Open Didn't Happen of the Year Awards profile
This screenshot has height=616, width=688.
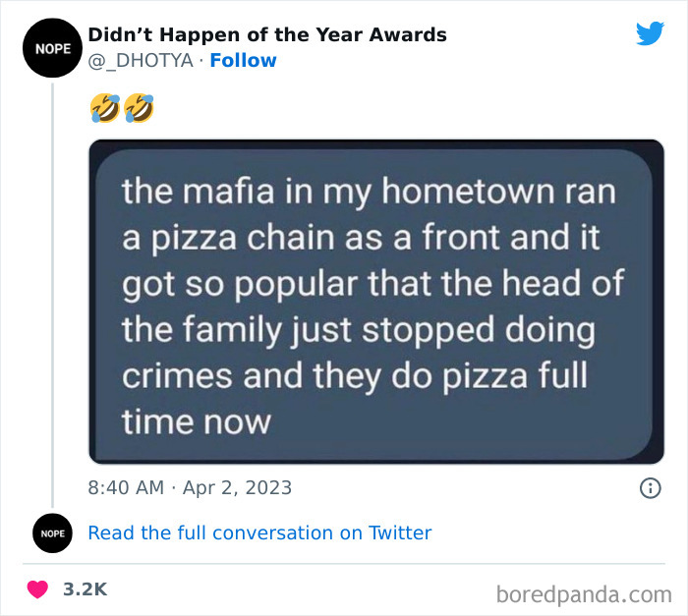(x=266, y=35)
